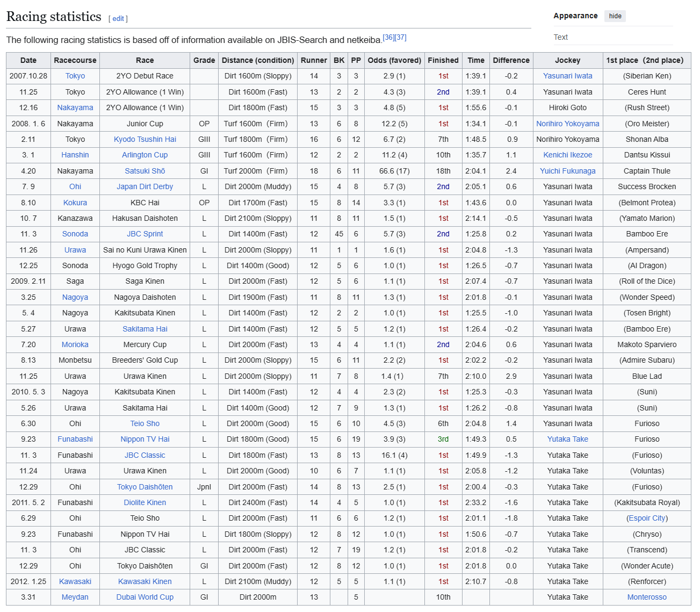Image resolution: width=700 pixels, height=612 pixels.
Task: Click the Grade column header
Action: click(x=204, y=61)
